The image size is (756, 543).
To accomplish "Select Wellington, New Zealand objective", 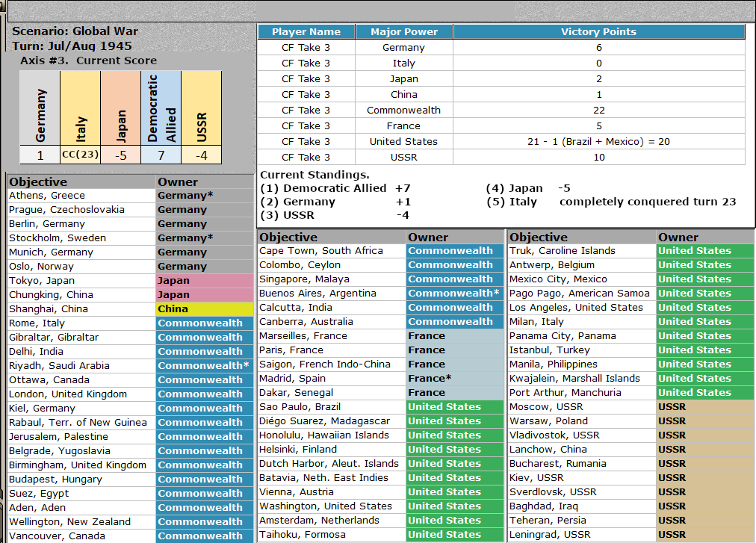I will pyautogui.click(x=81, y=522).
